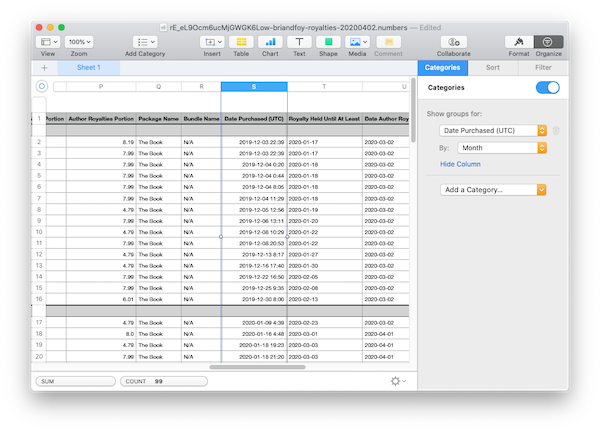Screen dimensions: 600x432
Task: Open the gear settings menu in footer
Action: pos(398,381)
